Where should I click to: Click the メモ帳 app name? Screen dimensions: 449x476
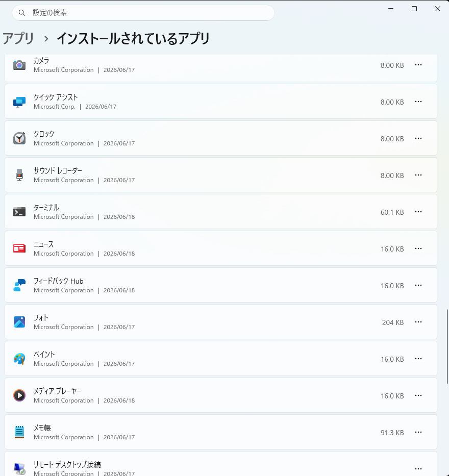pos(42,428)
